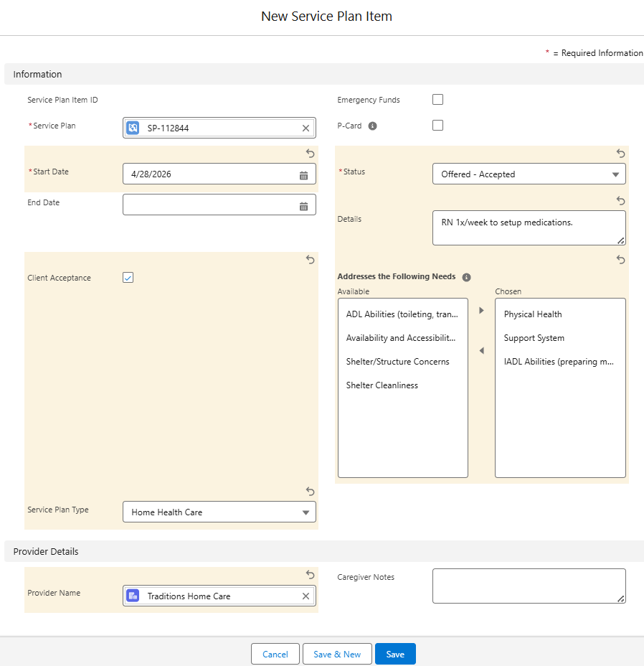Open the Status dropdown

tap(529, 174)
